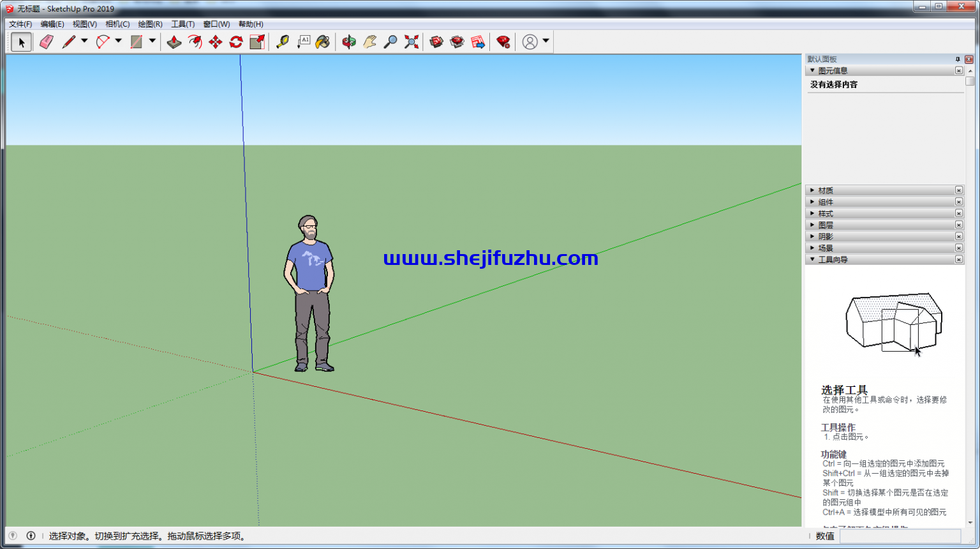
Task: Collapse the 工具向导 panel
Action: pos(812,259)
